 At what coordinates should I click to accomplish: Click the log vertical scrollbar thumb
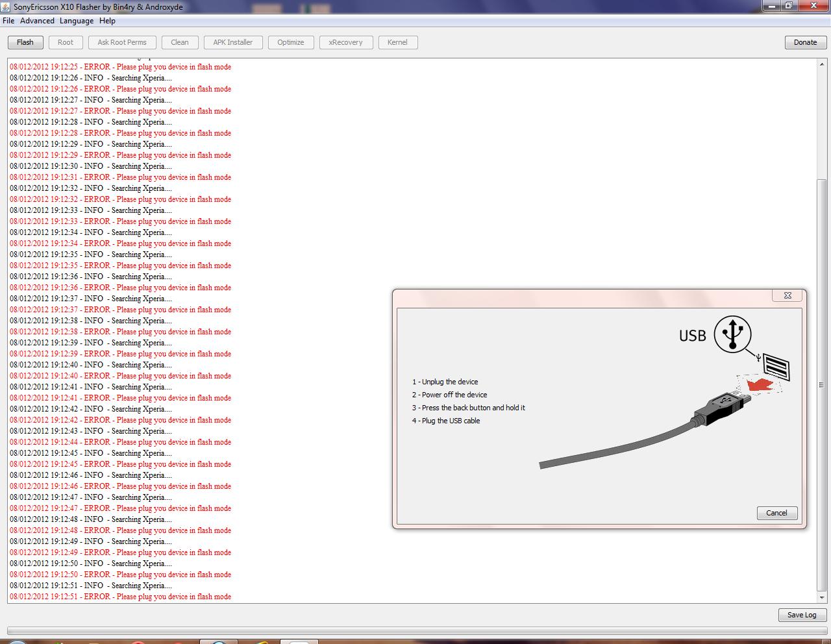click(x=822, y=384)
